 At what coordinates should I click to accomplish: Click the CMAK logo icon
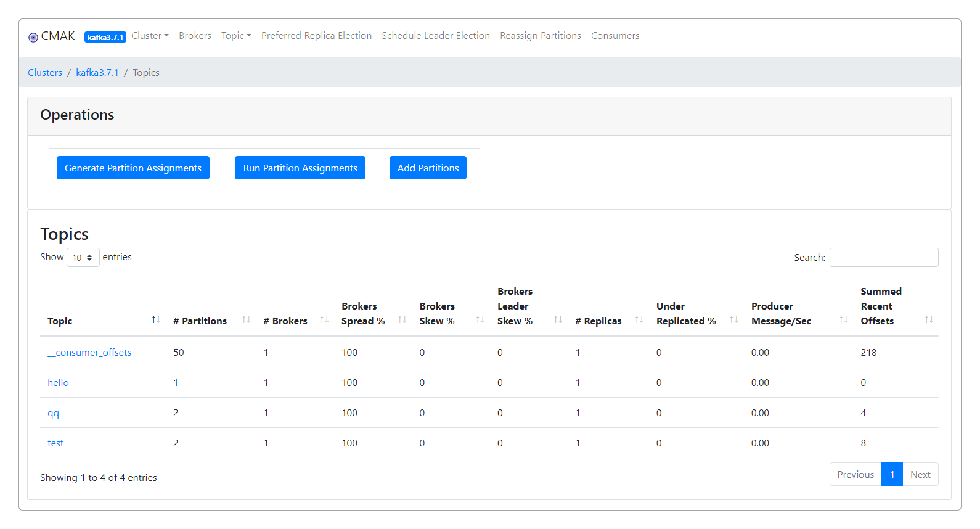(33, 38)
